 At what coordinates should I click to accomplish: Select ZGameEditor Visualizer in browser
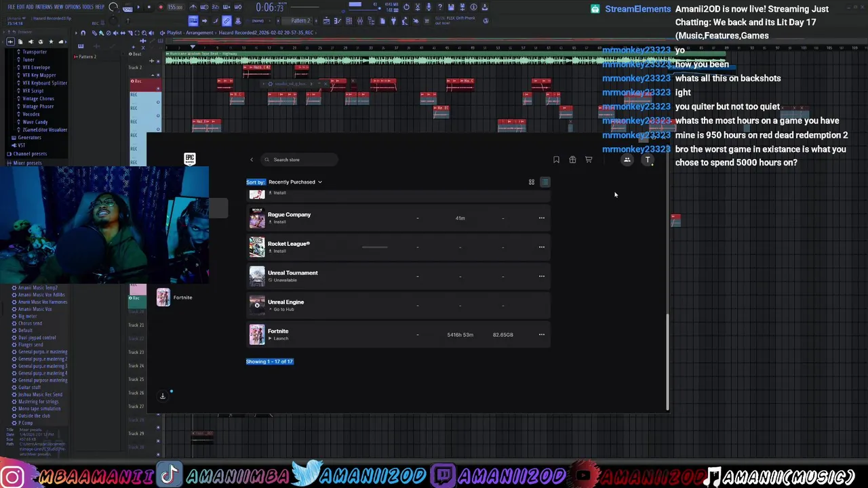pos(44,129)
